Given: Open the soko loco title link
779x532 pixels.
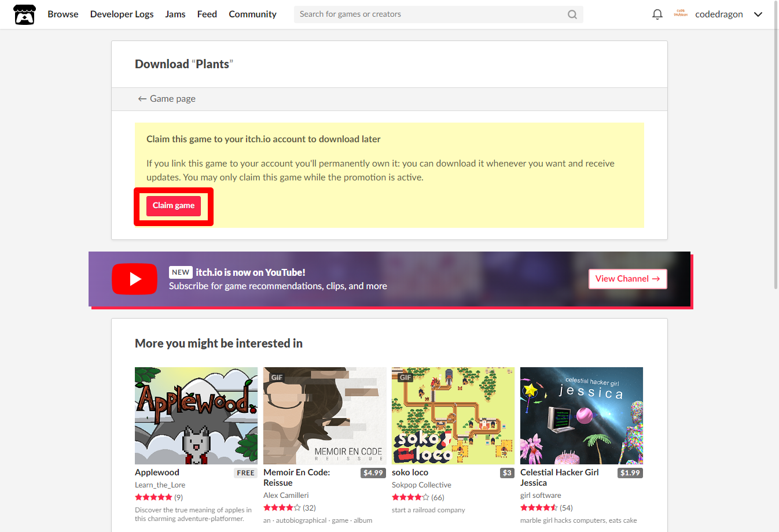Looking at the screenshot, I should tap(410, 472).
